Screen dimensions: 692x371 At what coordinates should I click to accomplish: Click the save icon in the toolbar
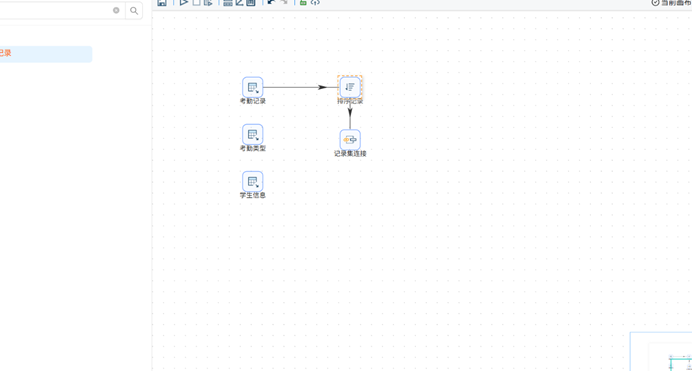tap(162, 3)
